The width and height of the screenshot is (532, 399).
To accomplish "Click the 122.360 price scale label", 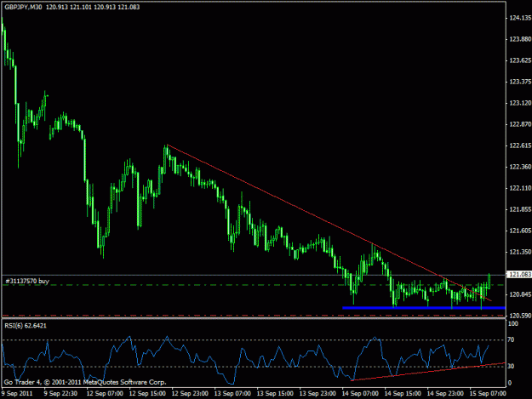I will (x=520, y=167).
